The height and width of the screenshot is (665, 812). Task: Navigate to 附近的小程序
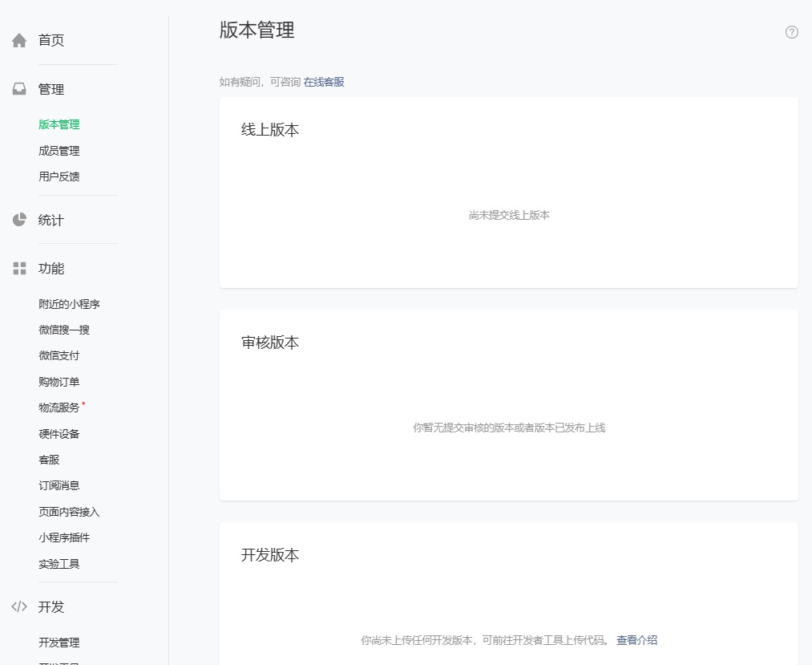pos(69,304)
